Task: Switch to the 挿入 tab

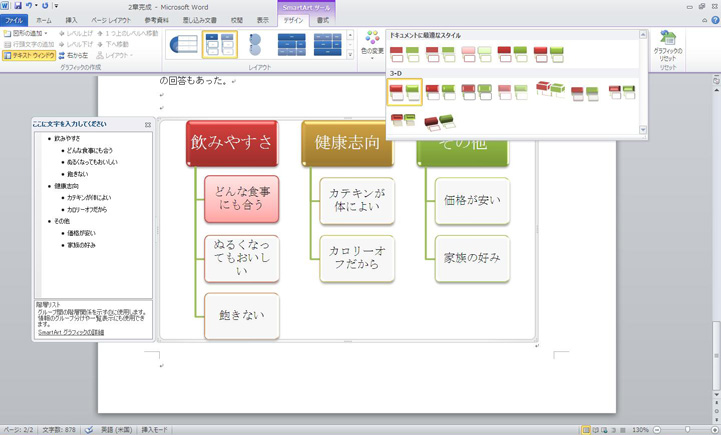Action: point(71,20)
